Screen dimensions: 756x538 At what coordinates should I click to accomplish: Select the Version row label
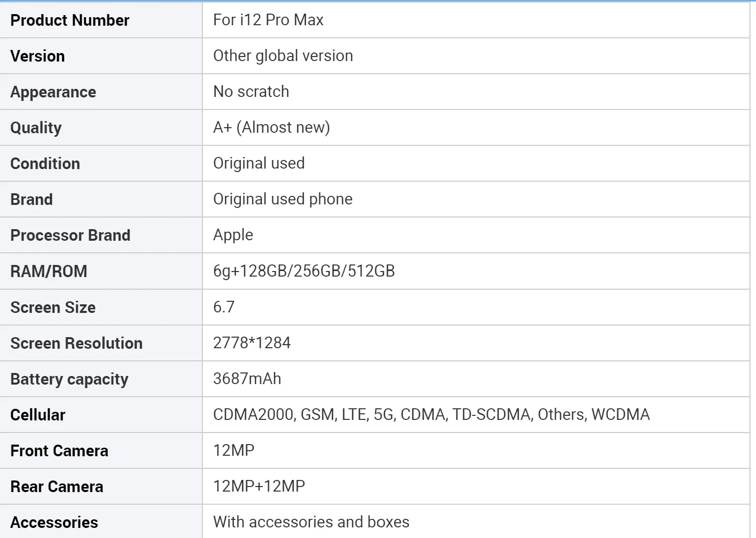click(x=37, y=56)
